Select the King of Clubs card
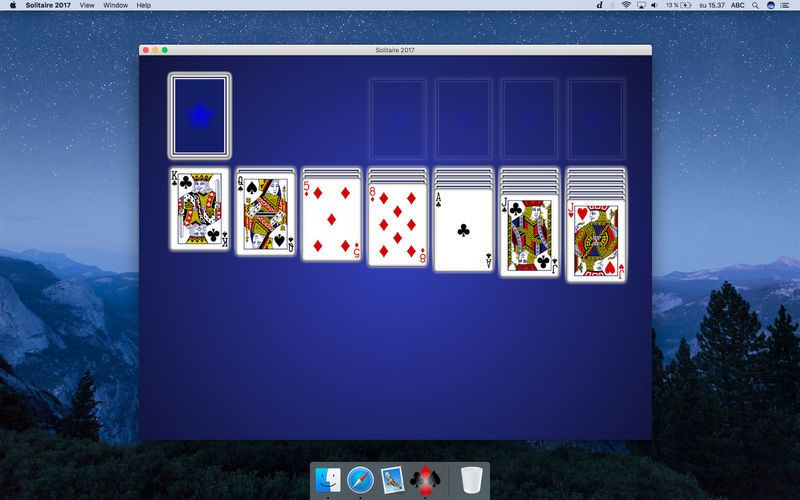 point(199,209)
